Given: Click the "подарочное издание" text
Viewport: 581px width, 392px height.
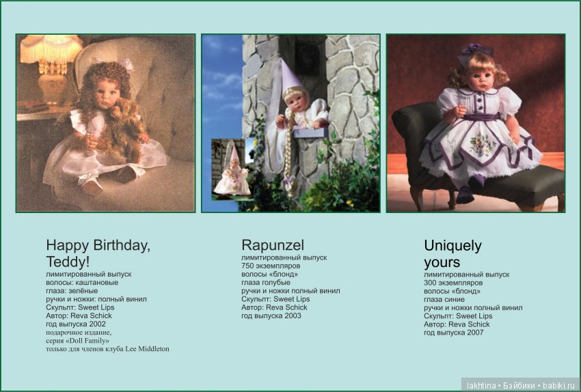Looking at the screenshot, I should tap(78, 333).
